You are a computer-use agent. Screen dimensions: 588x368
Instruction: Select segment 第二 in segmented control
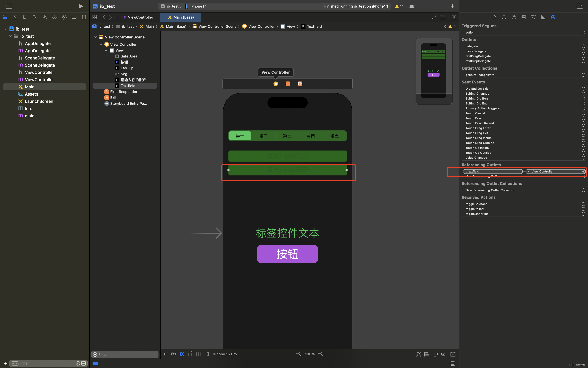coord(263,136)
